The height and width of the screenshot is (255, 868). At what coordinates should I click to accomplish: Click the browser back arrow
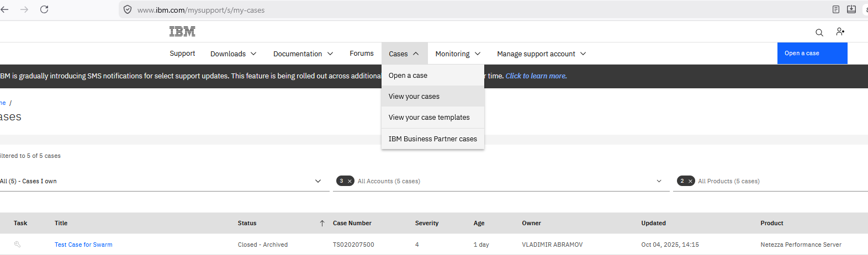point(4,9)
